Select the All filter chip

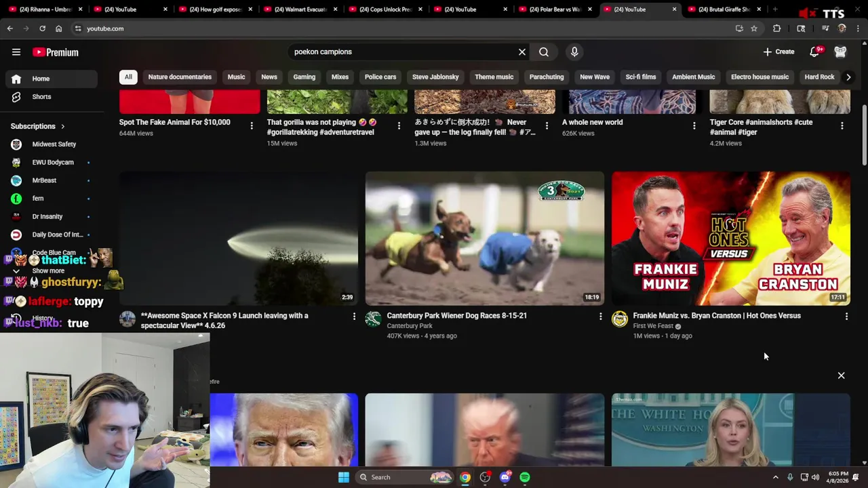[x=128, y=77]
